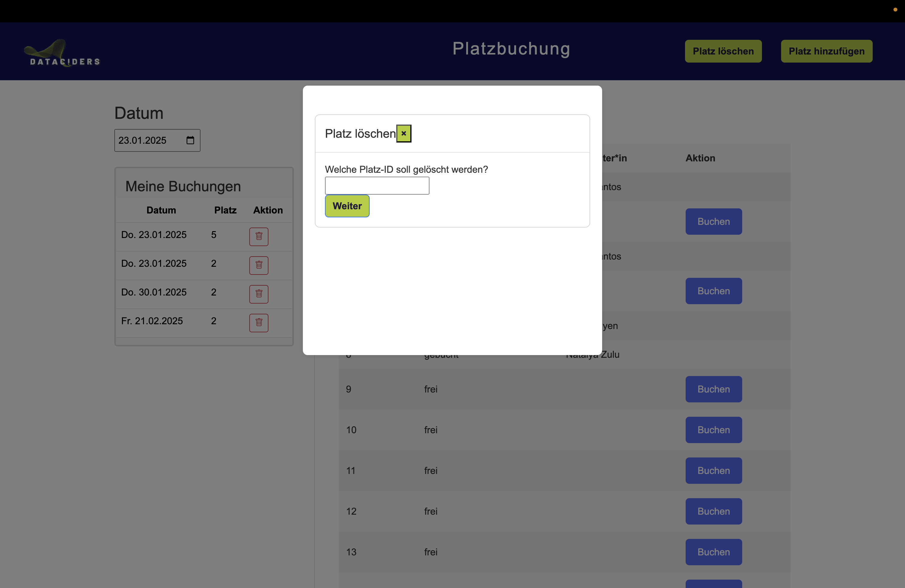The width and height of the screenshot is (905, 588).
Task: Delete booking for seat 2 on 23.01.2025
Action: coord(259,266)
